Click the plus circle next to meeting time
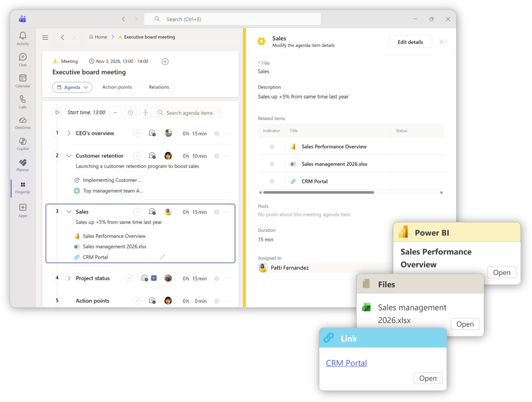The image size is (532, 402). pyautogui.click(x=165, y=62)
